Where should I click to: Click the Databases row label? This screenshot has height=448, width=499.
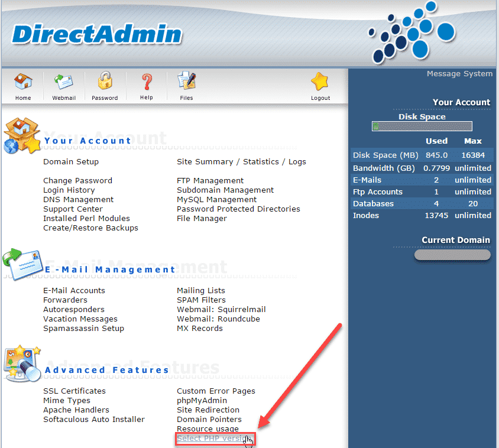click(373, 204)
